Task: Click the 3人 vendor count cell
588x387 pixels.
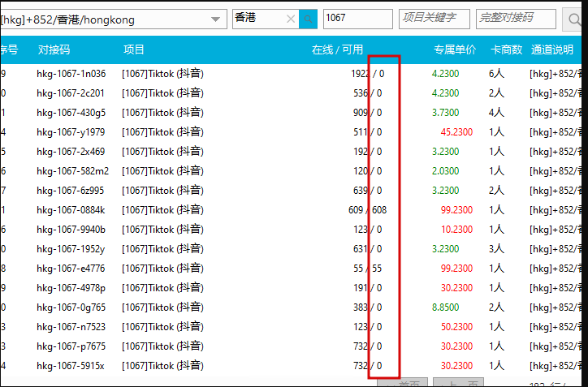Action: 496,249
